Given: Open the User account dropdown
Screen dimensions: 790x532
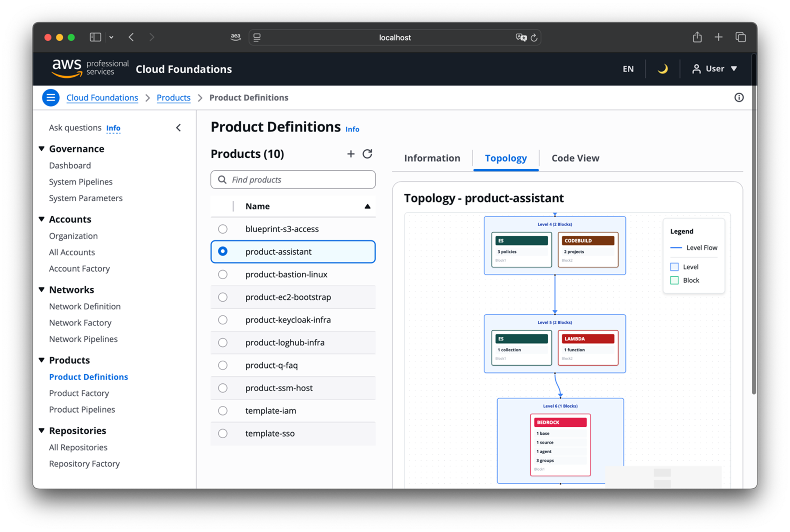Looking at the screenshot, I should click(715, 69).
